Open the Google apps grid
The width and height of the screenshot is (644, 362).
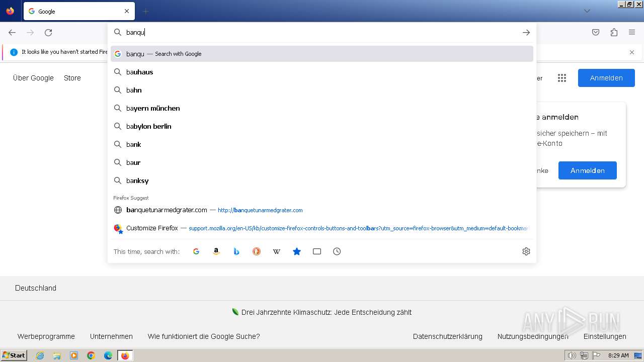(562, 78)
